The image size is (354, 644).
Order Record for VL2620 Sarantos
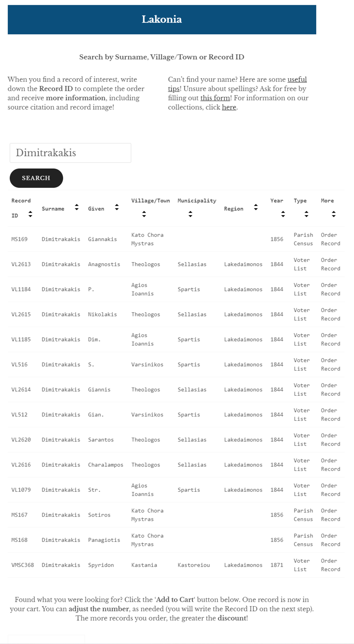[x=330, y=440]
